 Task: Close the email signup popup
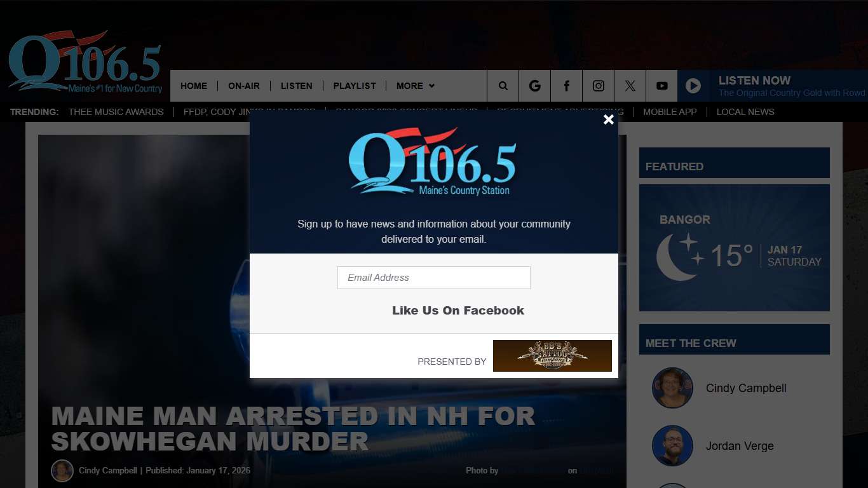(x=608, y=119)
